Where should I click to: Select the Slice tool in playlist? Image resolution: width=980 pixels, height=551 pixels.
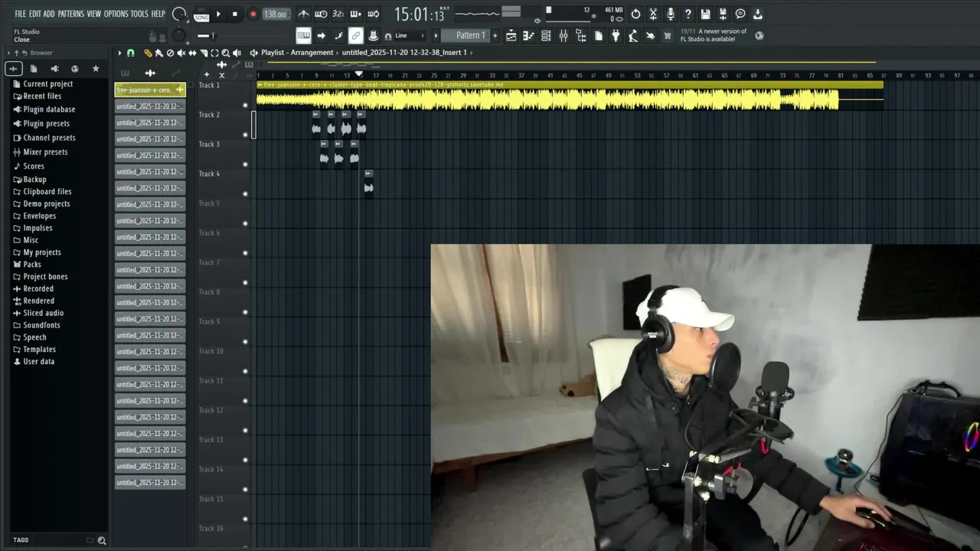coord(204,53)
